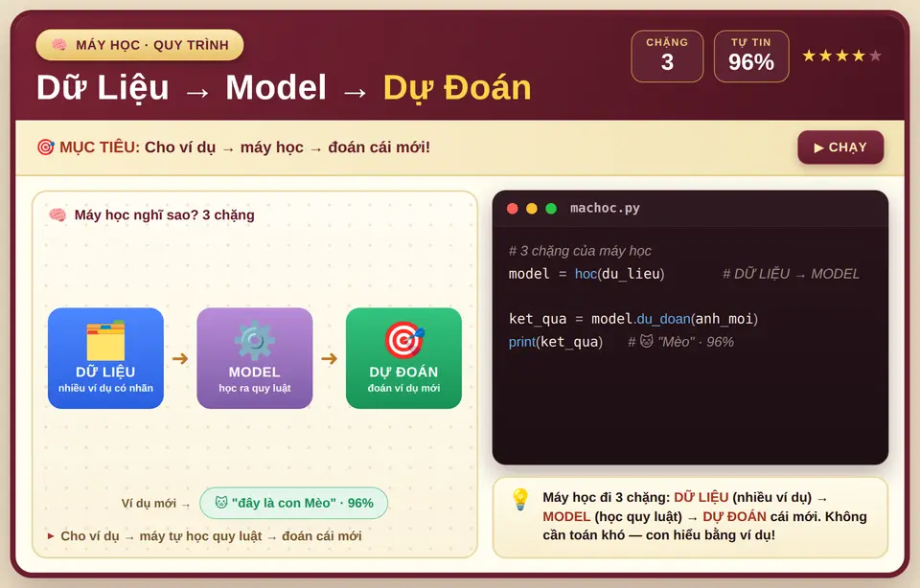
Task: Select the MODEL stage card
Action: [x=255, y=358]
